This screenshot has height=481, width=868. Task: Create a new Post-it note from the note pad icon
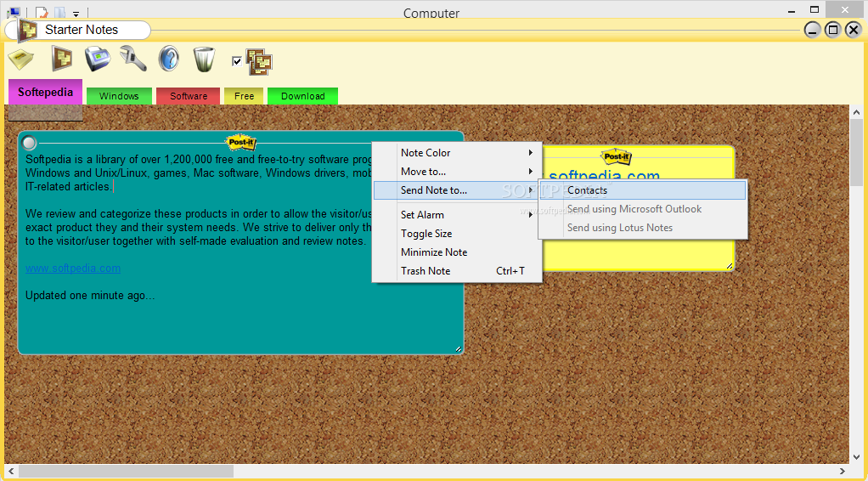click(21, 59)
